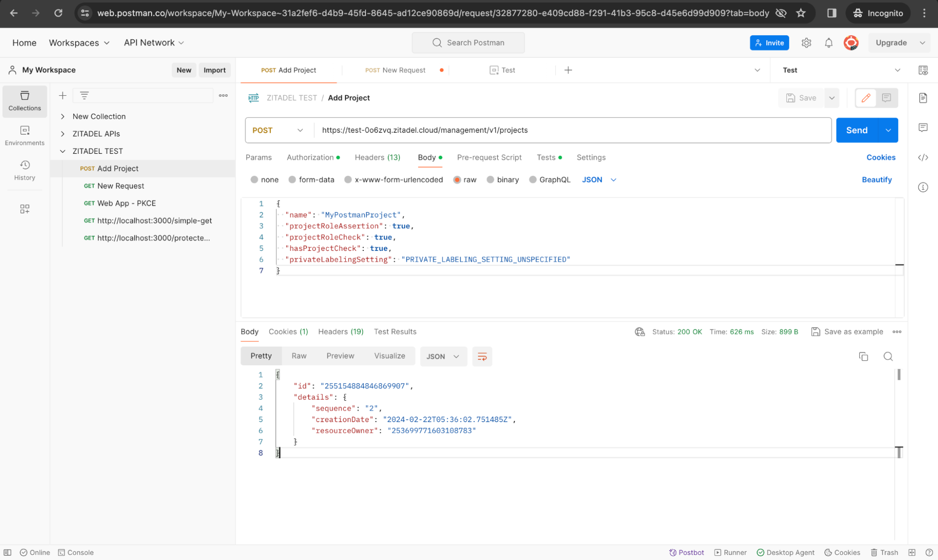Open help icon in the status bar
The height and width of the screenshot is (560, 938).
(x=929, y=552)
